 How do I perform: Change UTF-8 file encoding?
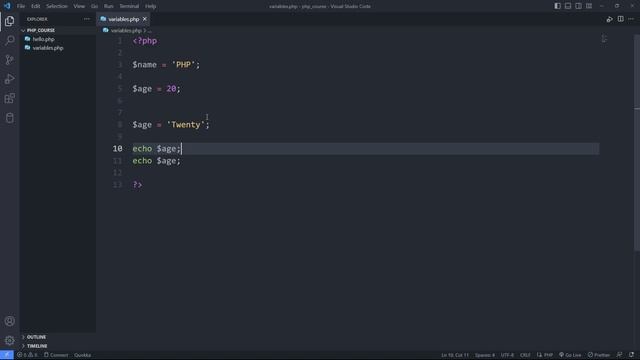(507, 355)
